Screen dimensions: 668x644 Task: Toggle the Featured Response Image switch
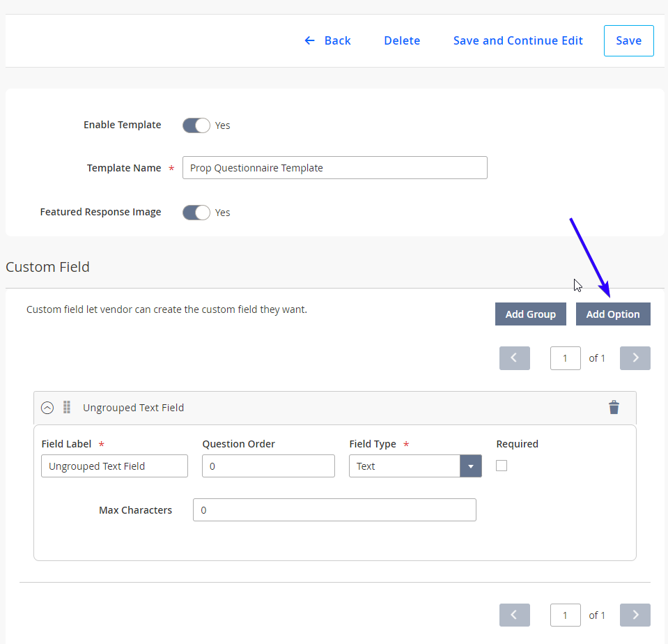click(x=196, y=213)
